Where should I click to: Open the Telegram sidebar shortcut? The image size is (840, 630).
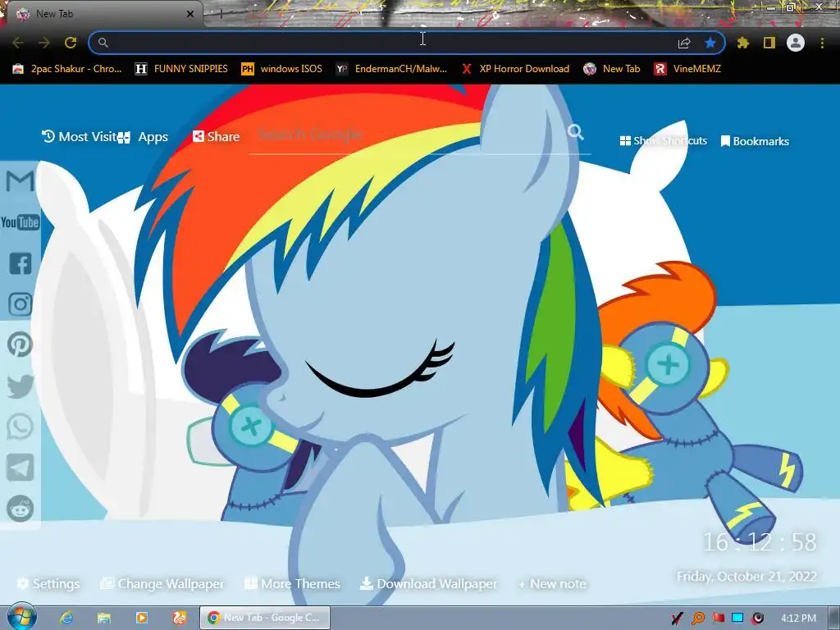21,468
